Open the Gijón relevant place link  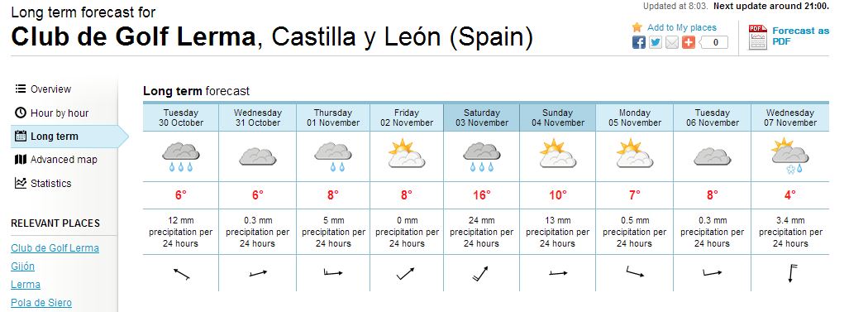22,266
